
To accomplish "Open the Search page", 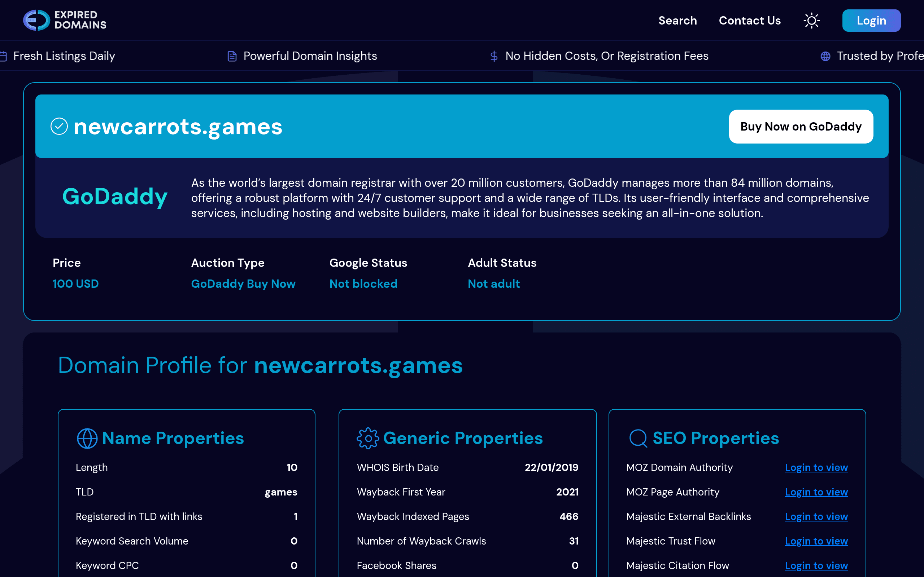I will coord(677,20).
